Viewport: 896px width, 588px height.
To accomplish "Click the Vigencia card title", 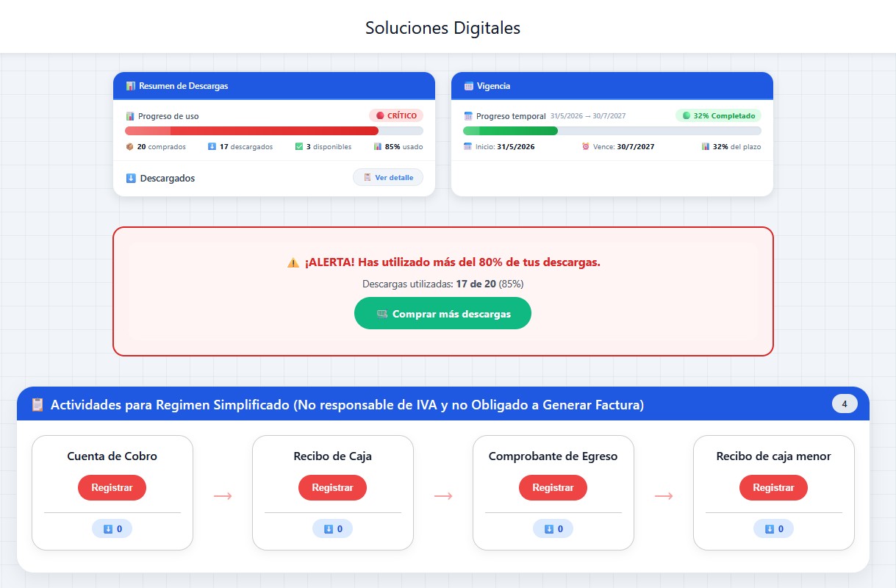I will [x=493, y=86].
